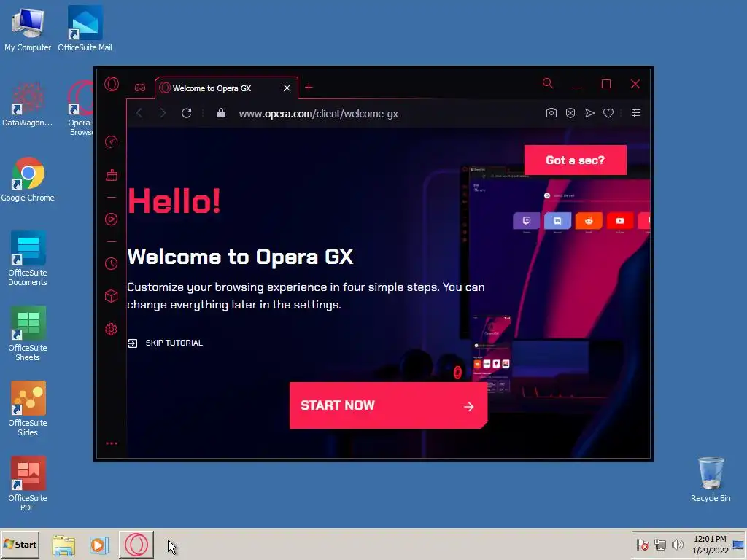Select OfficeSuite Slides desktop icon
The height and width of the screenshot is (560, 747).
pos(28,409)
